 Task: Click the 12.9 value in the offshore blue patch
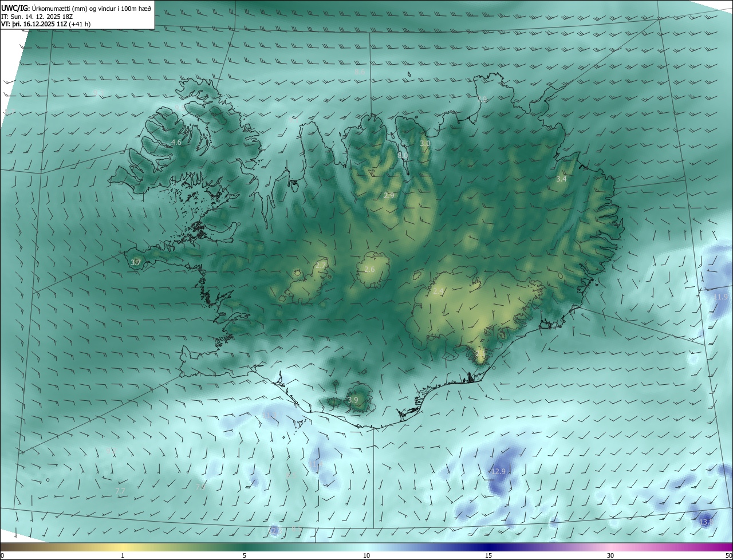pos(499,472)
